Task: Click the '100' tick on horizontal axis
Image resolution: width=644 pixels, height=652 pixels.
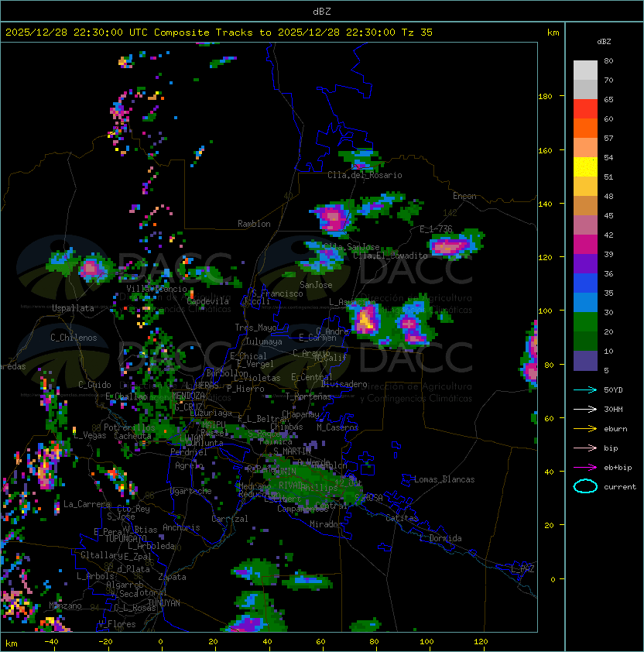Action: point(426,642)
